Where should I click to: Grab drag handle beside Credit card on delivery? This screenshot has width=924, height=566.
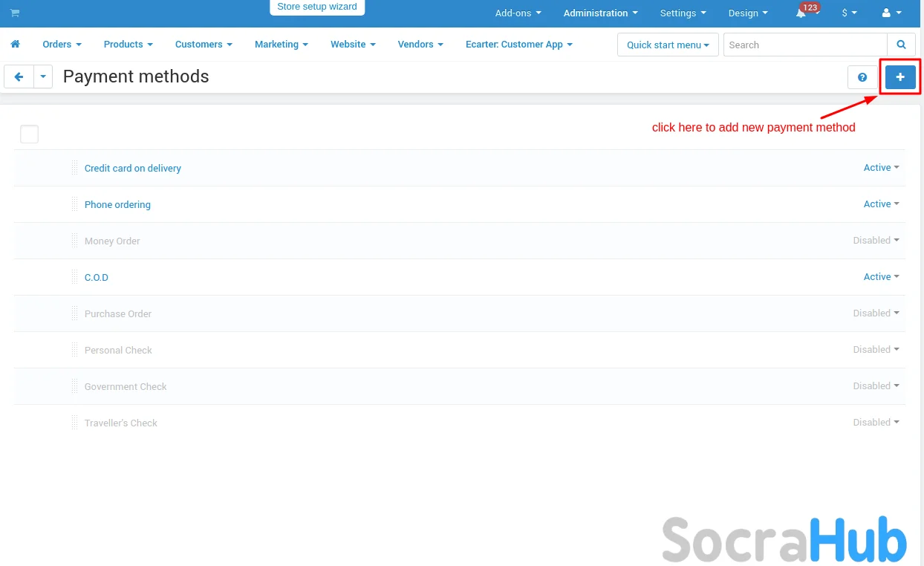pos(74,168)
